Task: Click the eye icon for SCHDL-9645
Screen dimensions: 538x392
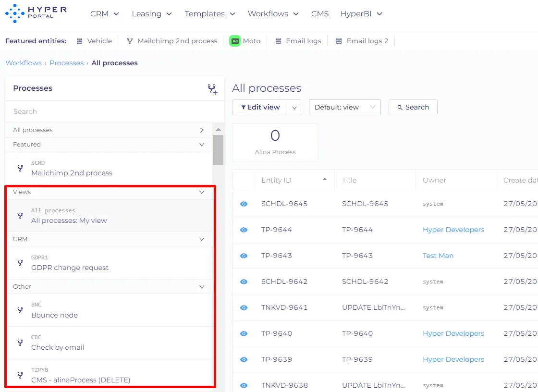Action: pos(244,204)
